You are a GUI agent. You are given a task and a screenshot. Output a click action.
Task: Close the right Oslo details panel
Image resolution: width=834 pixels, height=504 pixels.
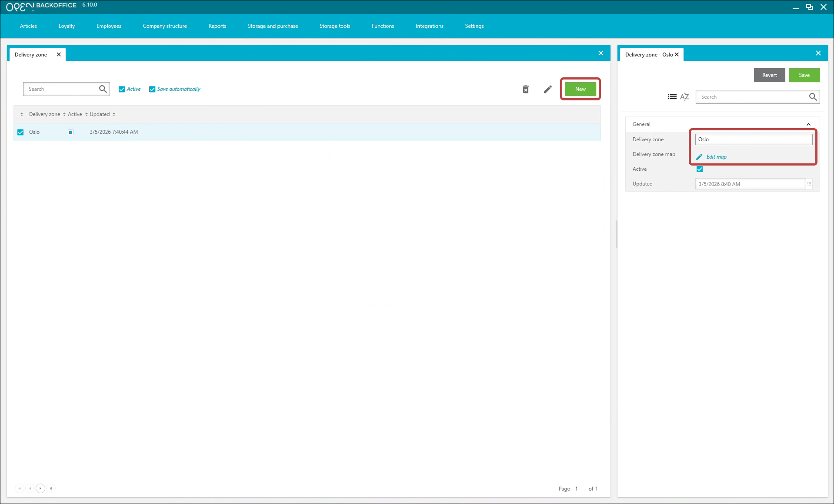coord(818,53)
